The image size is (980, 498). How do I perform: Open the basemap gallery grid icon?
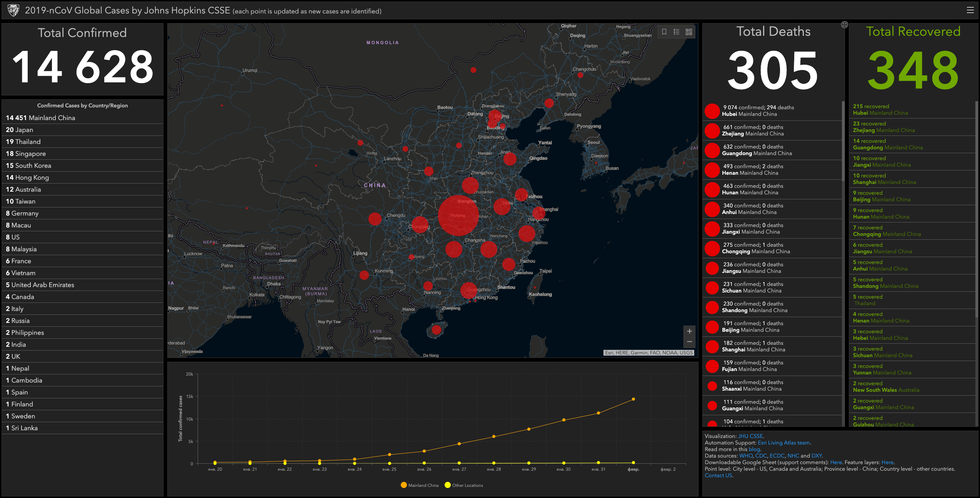[689, 32]
